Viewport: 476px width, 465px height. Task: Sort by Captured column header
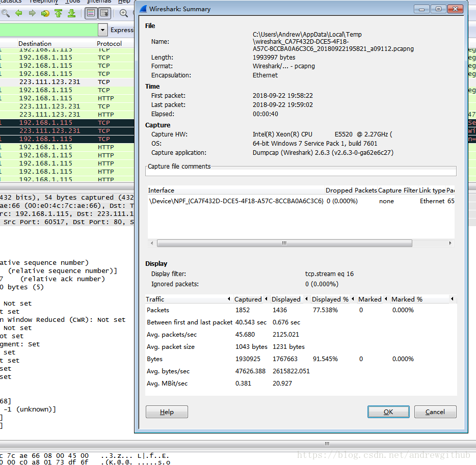251,299
